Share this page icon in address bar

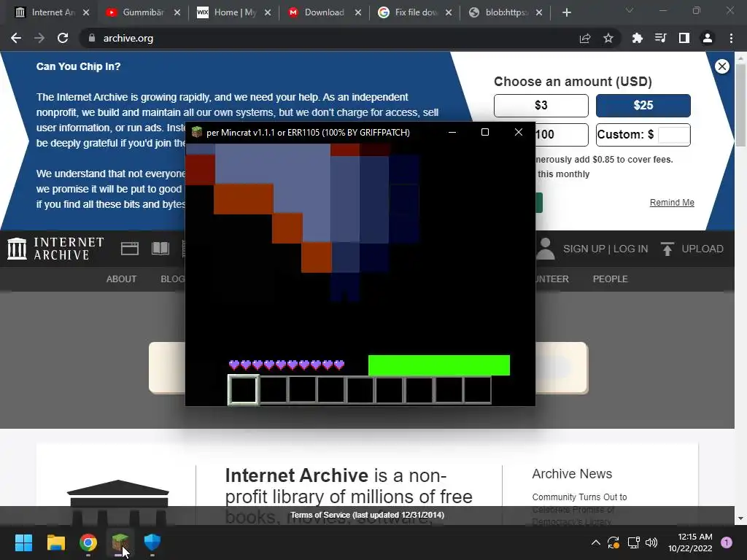[x=585, y=39]
